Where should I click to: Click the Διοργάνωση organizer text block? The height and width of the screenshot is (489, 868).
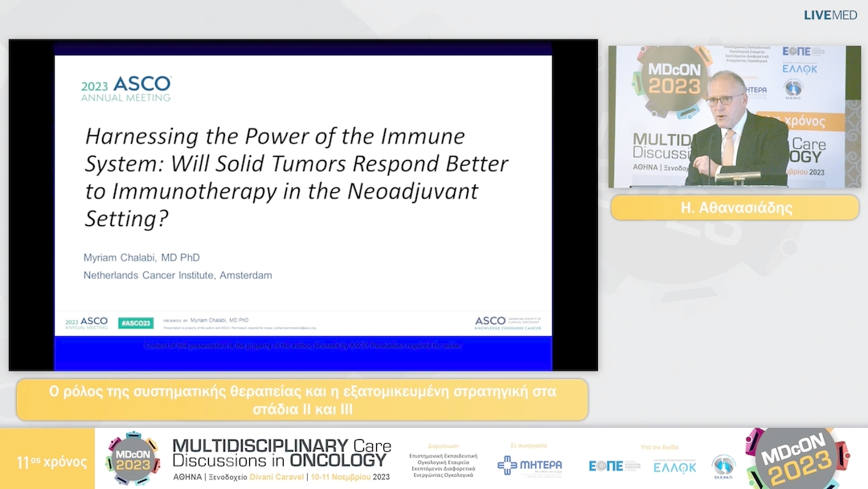click(443, 462)
